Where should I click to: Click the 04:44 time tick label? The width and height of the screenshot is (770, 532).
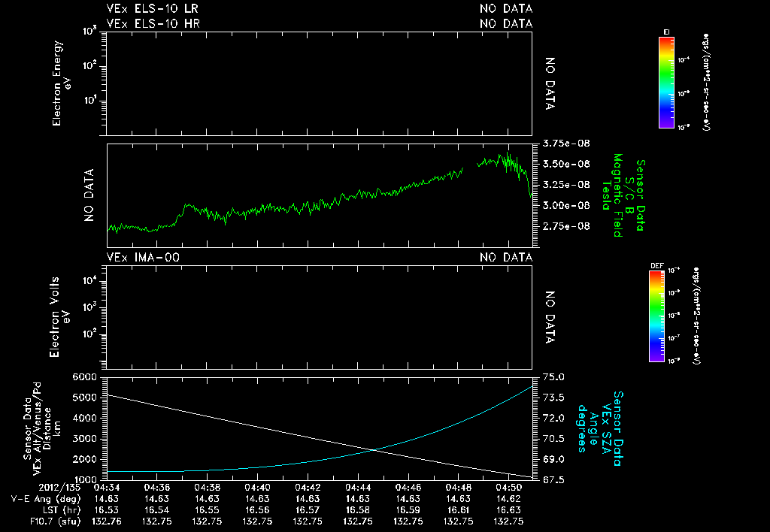(358, 488)
